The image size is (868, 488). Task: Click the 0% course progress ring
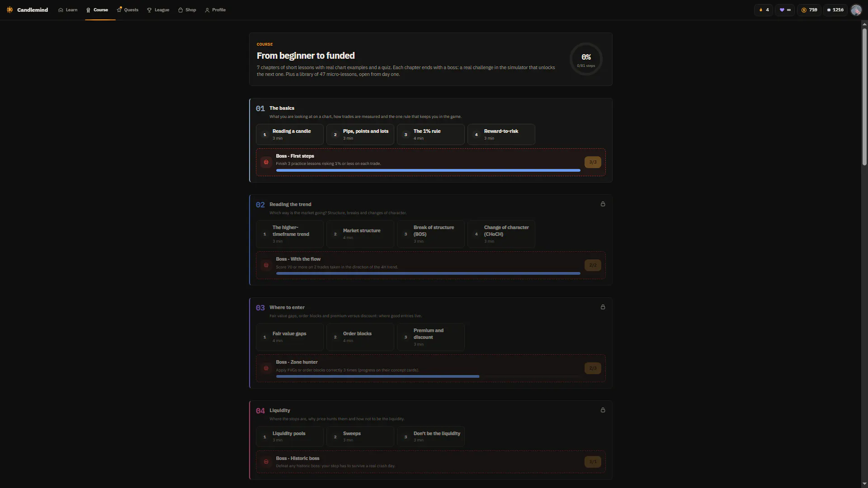586,59
